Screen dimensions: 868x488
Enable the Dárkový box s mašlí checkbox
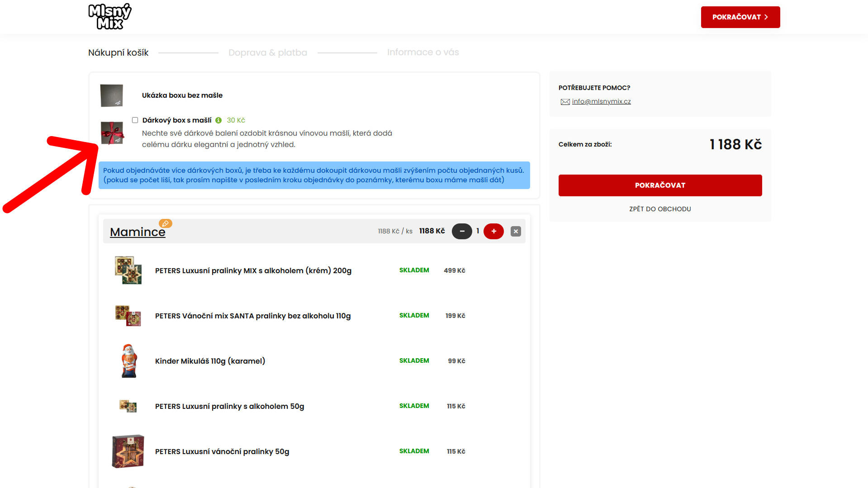coord(135,120)
